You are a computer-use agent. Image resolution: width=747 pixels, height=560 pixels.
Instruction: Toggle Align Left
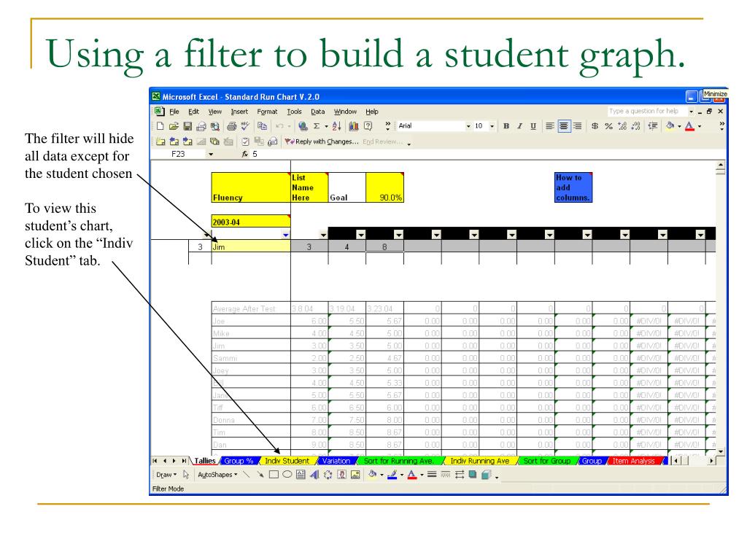[x=550, y=126]
